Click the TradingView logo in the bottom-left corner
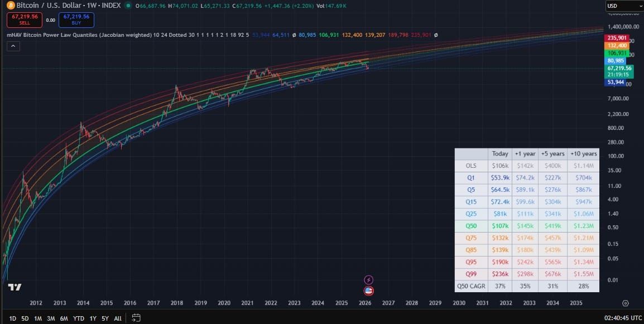Viewport: 644px width, 324px height. [x=14, y=287]
